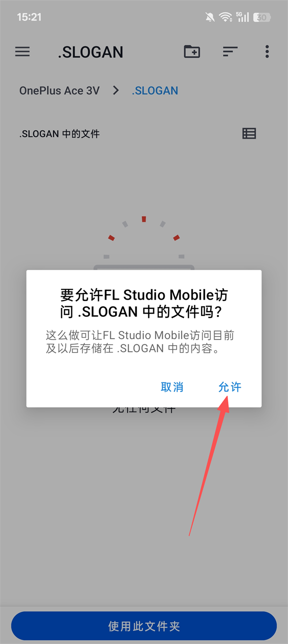Tap 使用此文件夹 button
This screenshot has width=288, height=644.
point(144,626)
